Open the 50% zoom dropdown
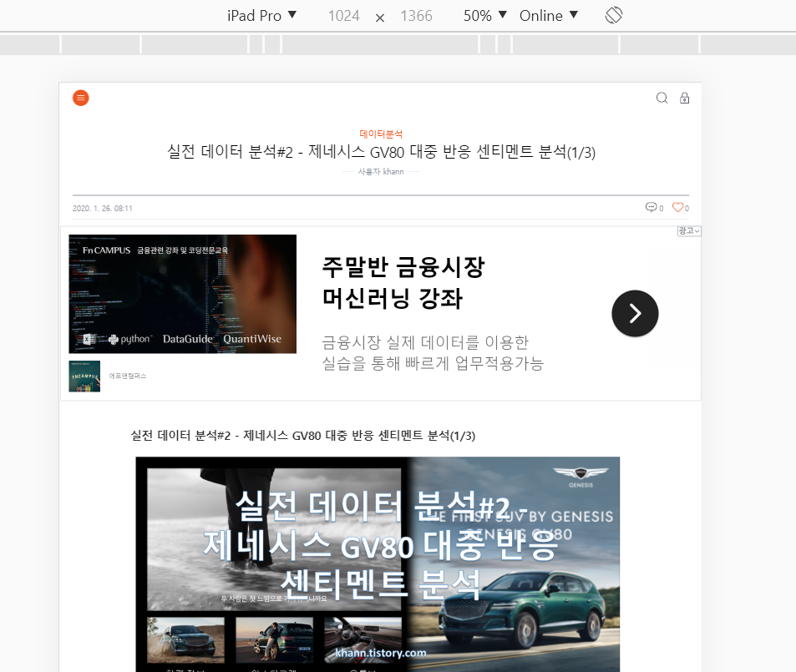Viewport: 796px width, 672px height. pyautogui.click(x=484, y=16)
